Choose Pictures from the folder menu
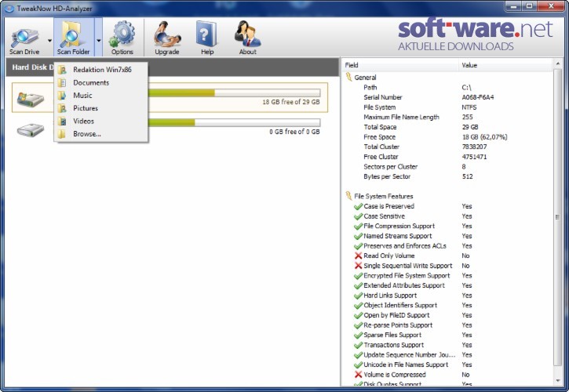 tap(101, 108)
